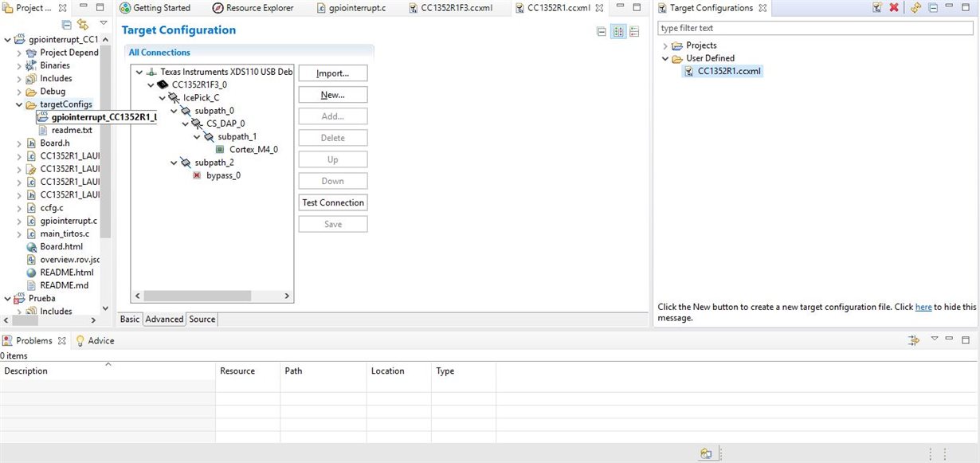Sort Problems by Description column header
Image resolution: width=980 pixels, height=463 pixels.
pyautogui.click(x=108, y=371)
